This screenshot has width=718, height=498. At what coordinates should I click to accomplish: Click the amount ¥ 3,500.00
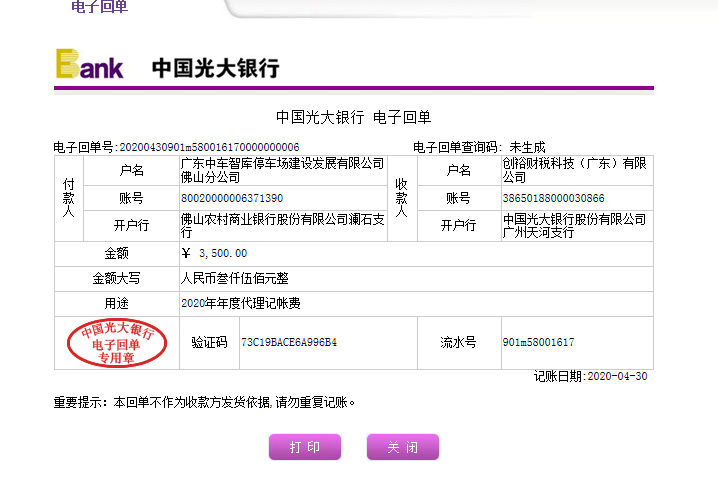tap(214, 254)
